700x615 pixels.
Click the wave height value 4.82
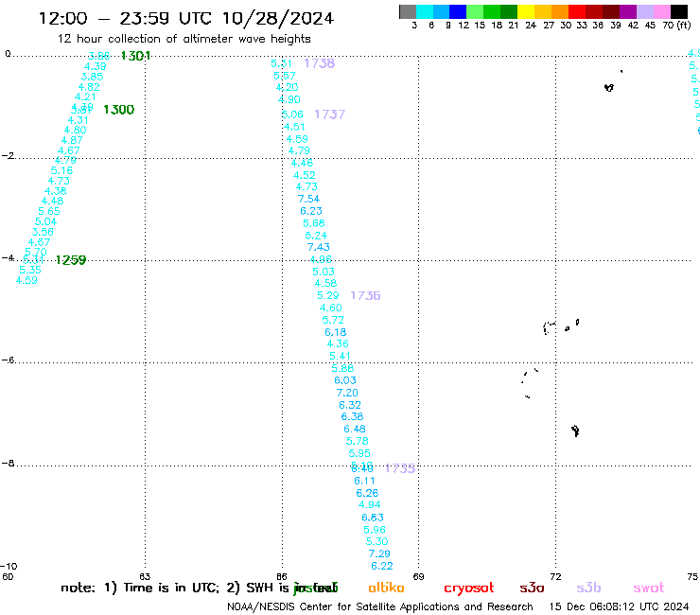[89, 87]
